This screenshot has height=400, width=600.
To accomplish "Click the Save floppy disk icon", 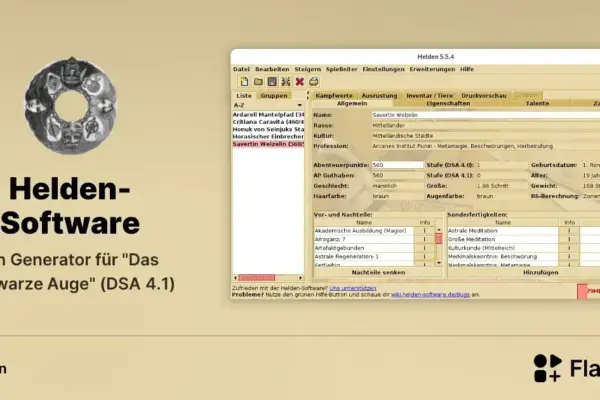I will (272, 82).
